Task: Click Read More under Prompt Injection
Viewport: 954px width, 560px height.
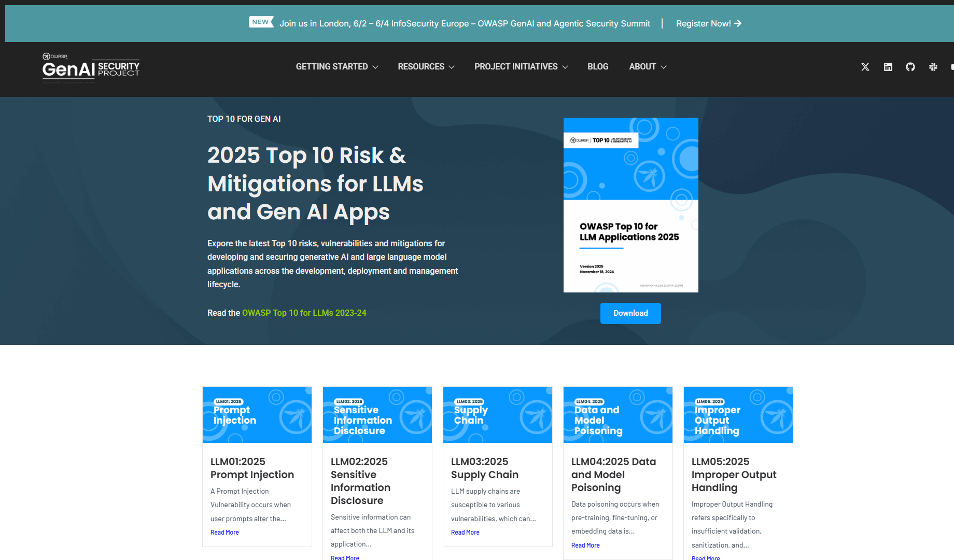Action: point(225,533)
